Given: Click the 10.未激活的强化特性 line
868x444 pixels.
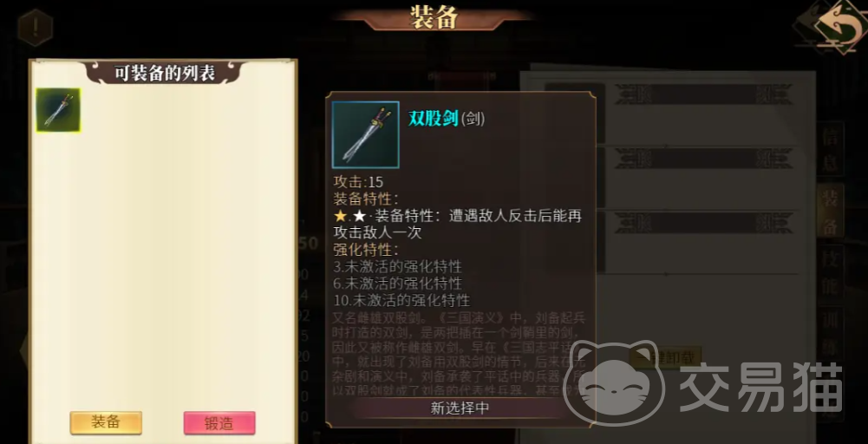Looking at the screenshot, I should point(401,301).
